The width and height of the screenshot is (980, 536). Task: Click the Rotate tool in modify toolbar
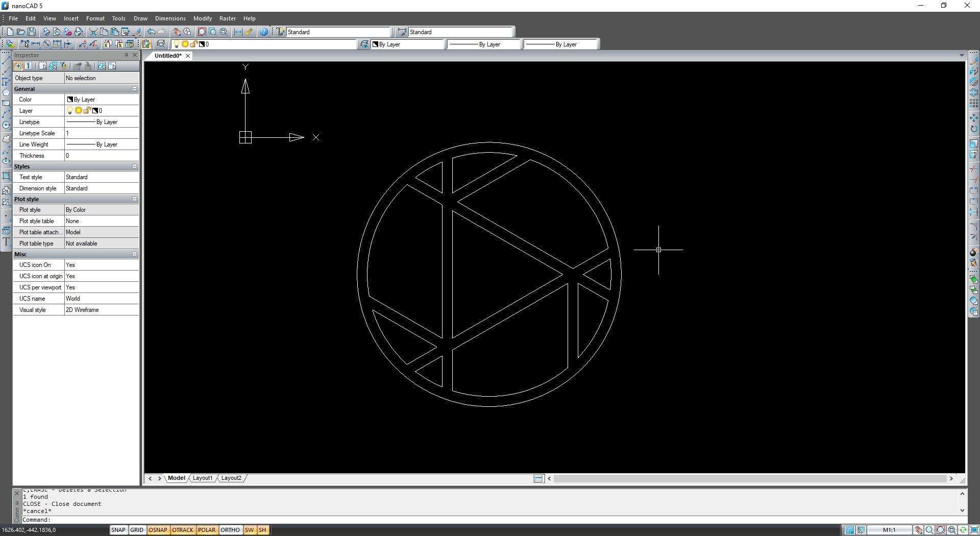point(974,129)
